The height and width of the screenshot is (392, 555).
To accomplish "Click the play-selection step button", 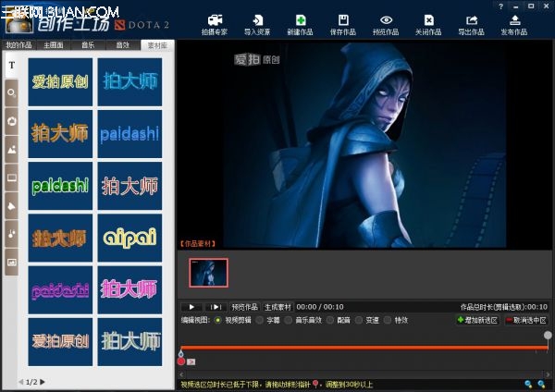I will coord(216,307).
